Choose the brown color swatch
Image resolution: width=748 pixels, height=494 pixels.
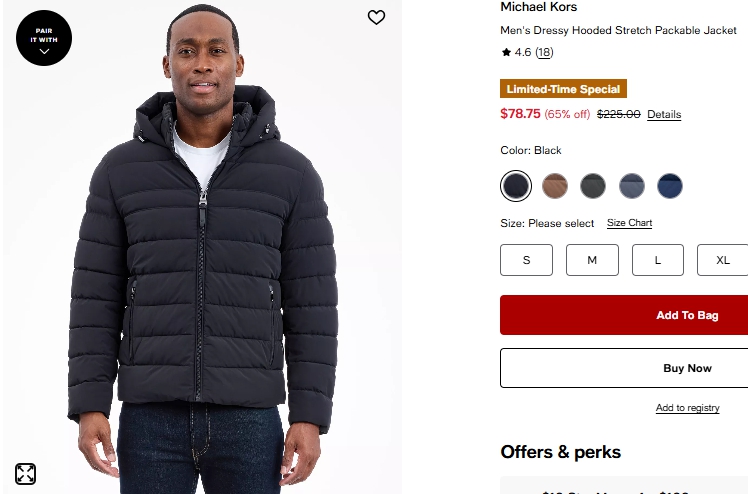coord(555,186)
